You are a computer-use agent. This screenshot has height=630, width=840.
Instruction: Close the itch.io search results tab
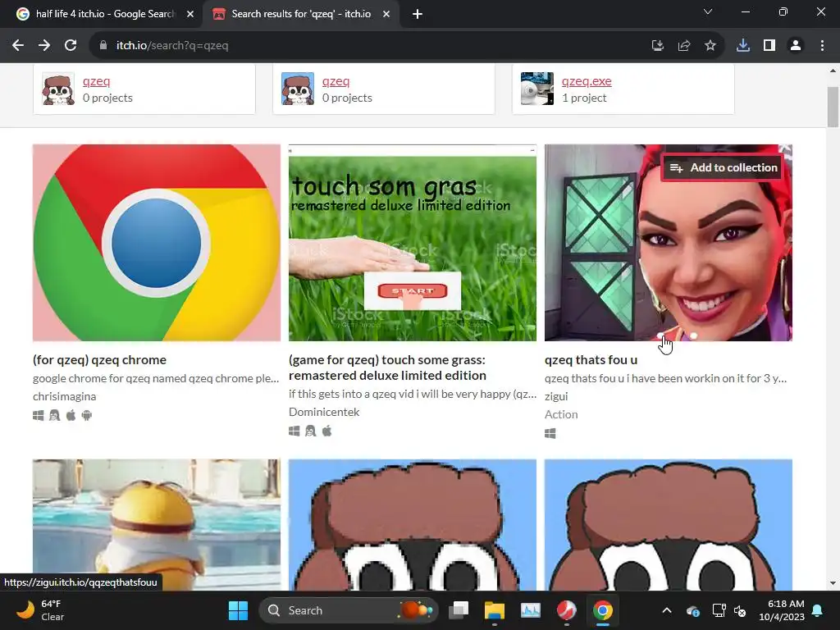click(386, 15)
